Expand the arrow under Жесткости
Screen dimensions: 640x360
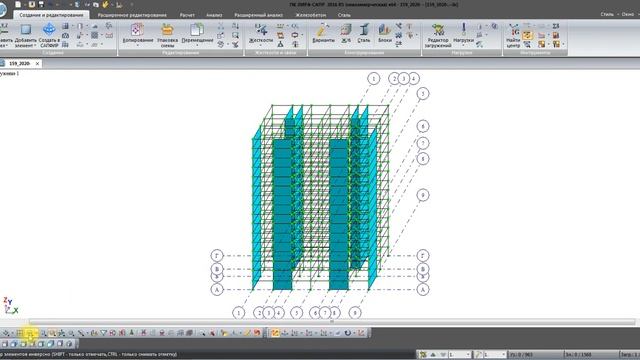[x=260, y=45]
